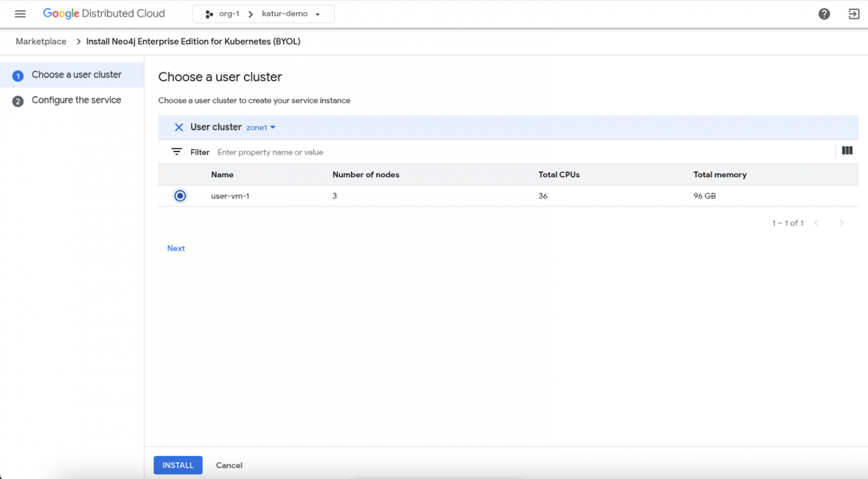Viewport: 868px width, 479px height.
Task: Open the help question mark icon
Action: [x=824, y=14]
